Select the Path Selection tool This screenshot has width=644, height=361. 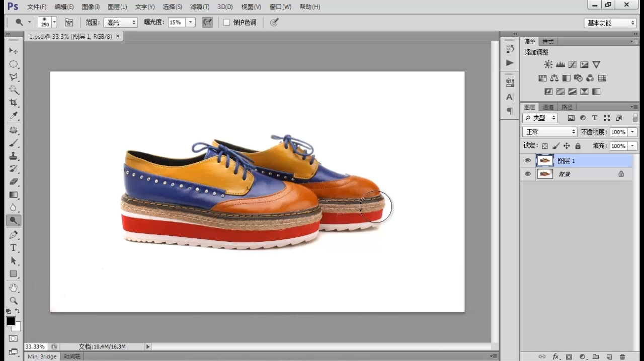[14, 261]
